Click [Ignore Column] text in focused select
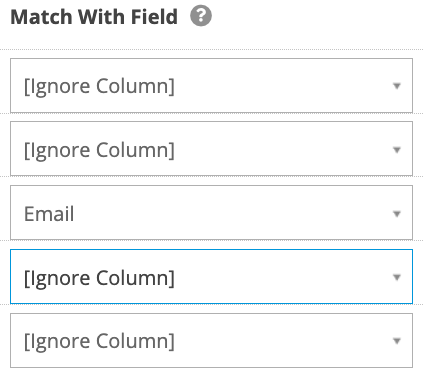The height and width of the screenshot is (392, 423). point(99,278)
